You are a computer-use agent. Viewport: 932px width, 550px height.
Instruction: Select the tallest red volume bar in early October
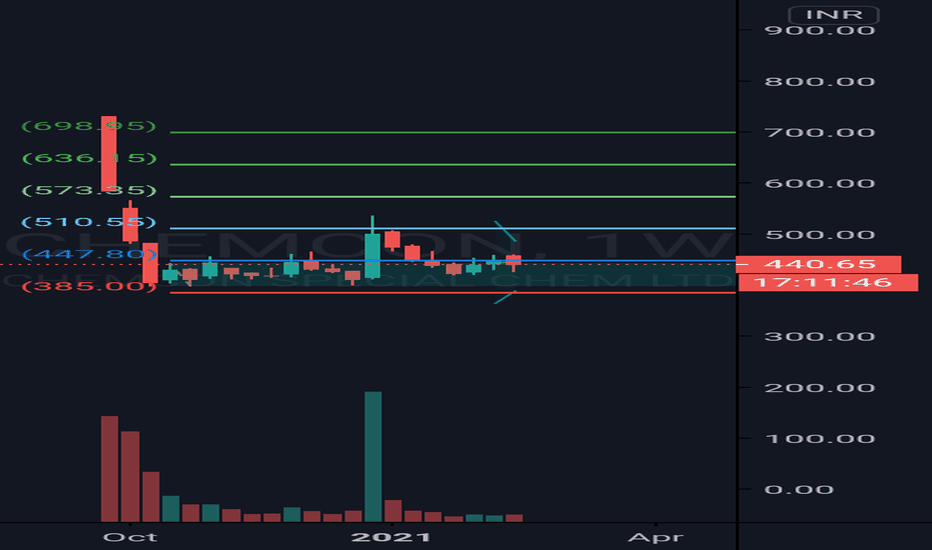[x=109, y=469]
